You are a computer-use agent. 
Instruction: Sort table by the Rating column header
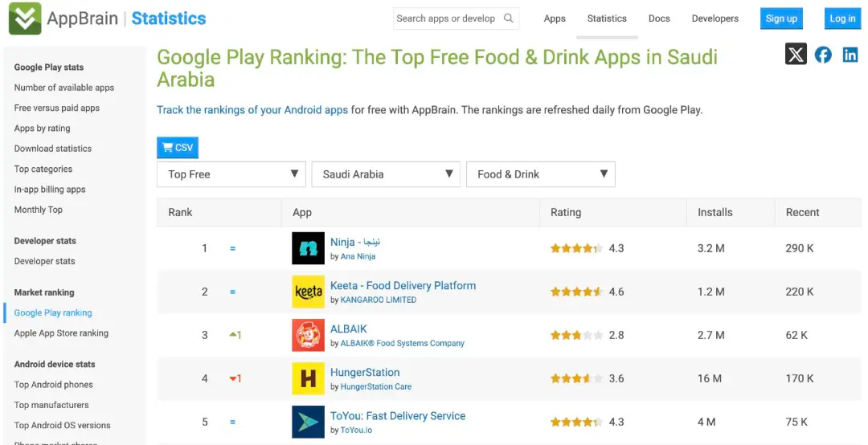click(x=566, y=213)
